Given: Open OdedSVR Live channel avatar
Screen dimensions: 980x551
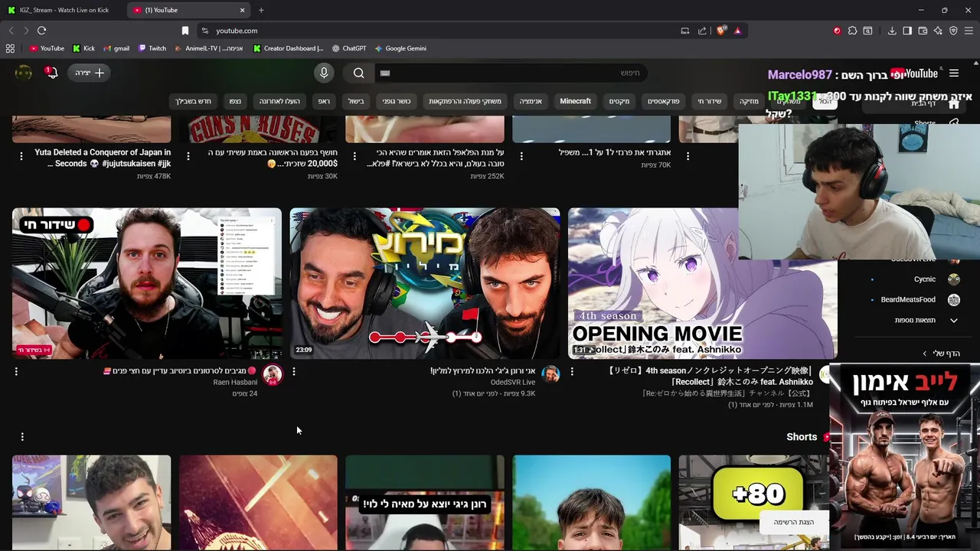Looking at the screenshot, I should click(x=550, y=374).
